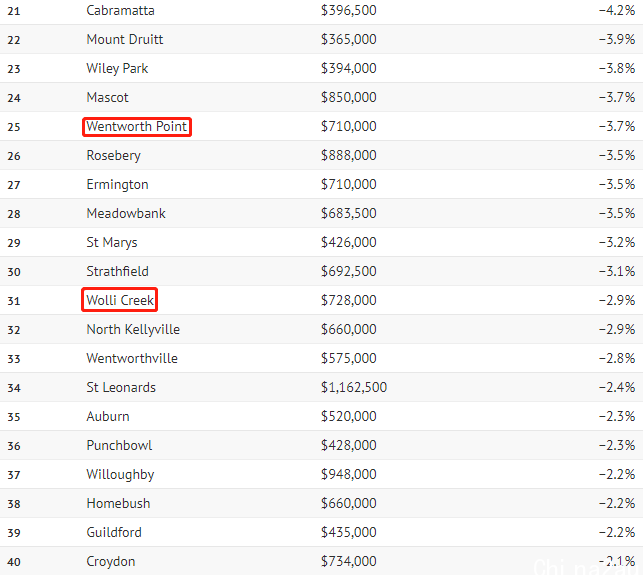Select the Wiley Park suburb cell

click(x=117, y=69)
